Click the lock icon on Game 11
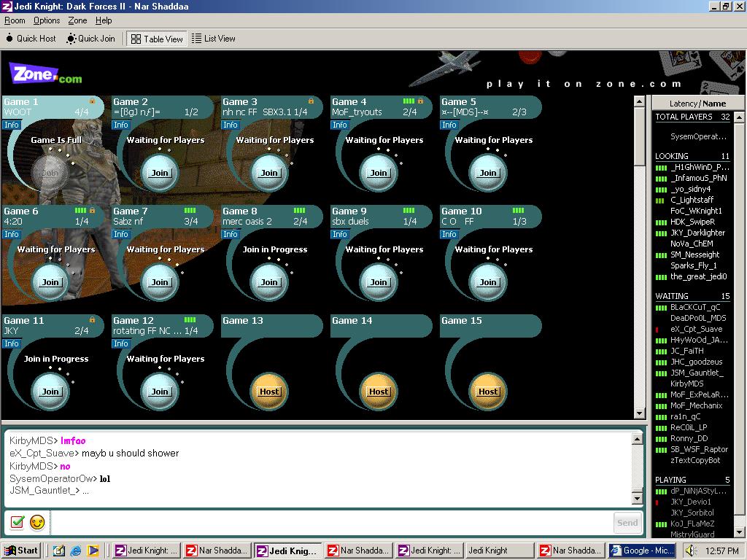The image size is (747, 560). point(92,319)
